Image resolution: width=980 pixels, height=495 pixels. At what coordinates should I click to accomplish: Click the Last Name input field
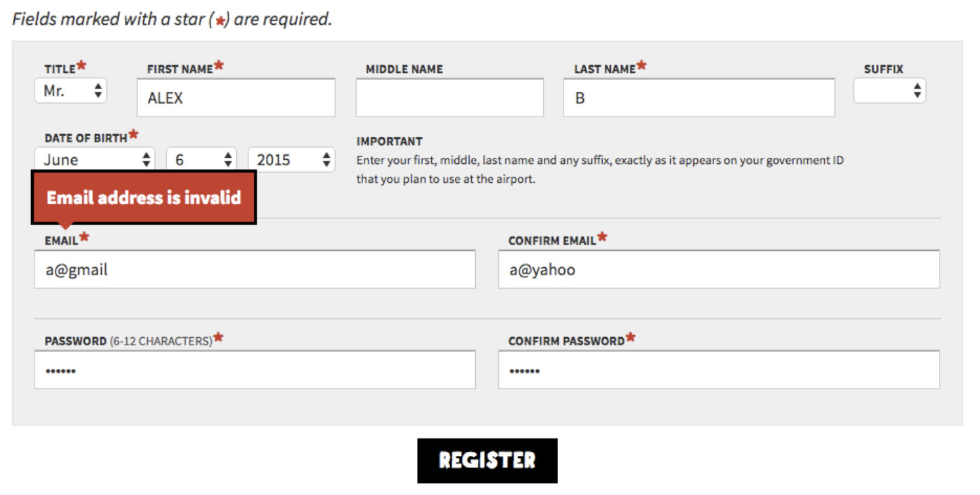pos(699,98)
